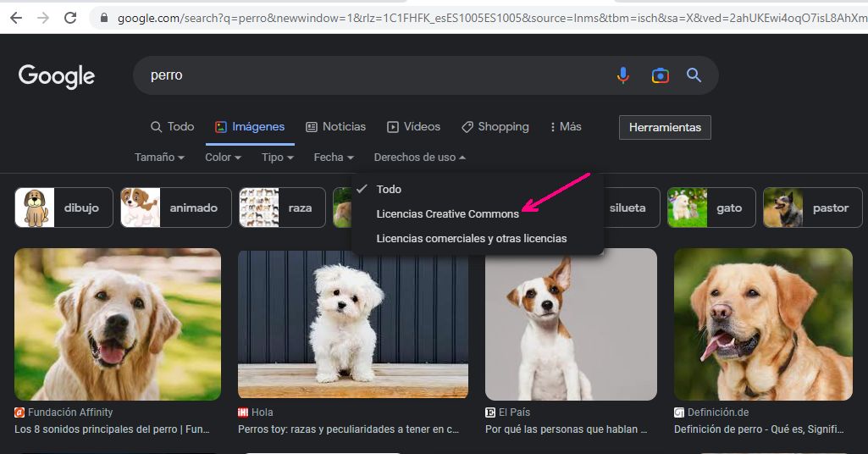868x454 pixels.
Task: Click the raza suggestion chip
Action: [x=282, y=208]
